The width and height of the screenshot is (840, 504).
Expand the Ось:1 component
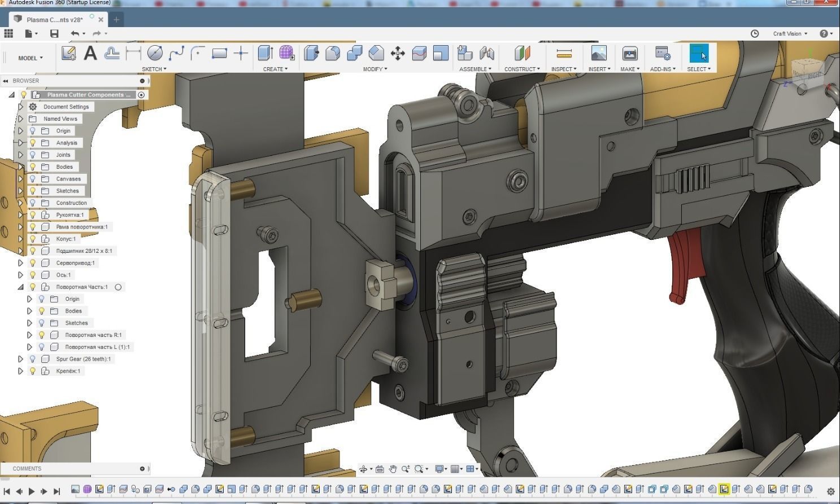21,275
